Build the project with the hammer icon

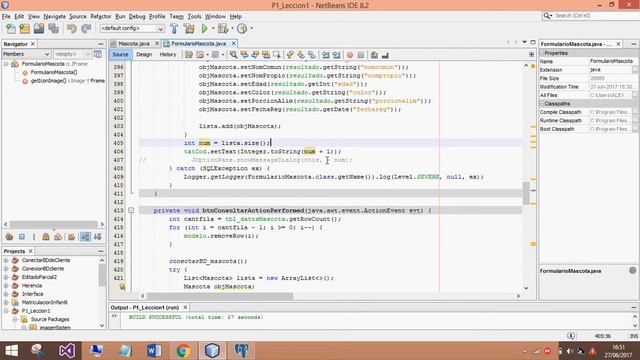tap(174, 29)
